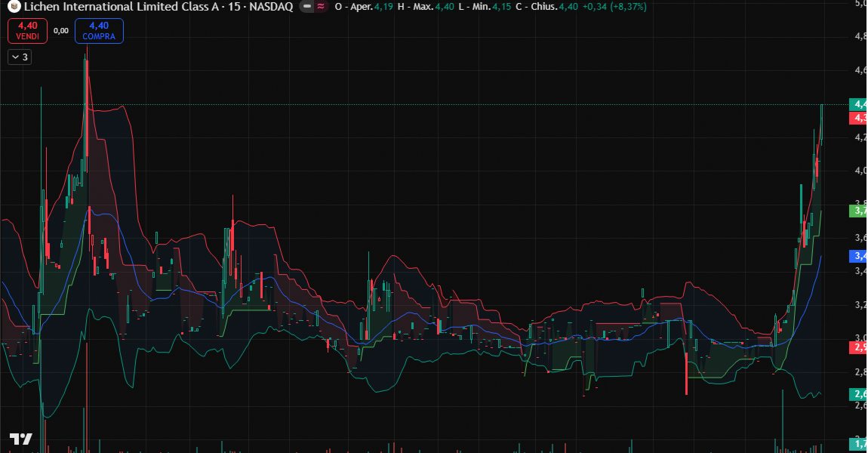Image resolution: width=868 pixels, height=453 pixels.
Task: Click the teal 1,7 volume axis label
Action: [x=858, y=444]
